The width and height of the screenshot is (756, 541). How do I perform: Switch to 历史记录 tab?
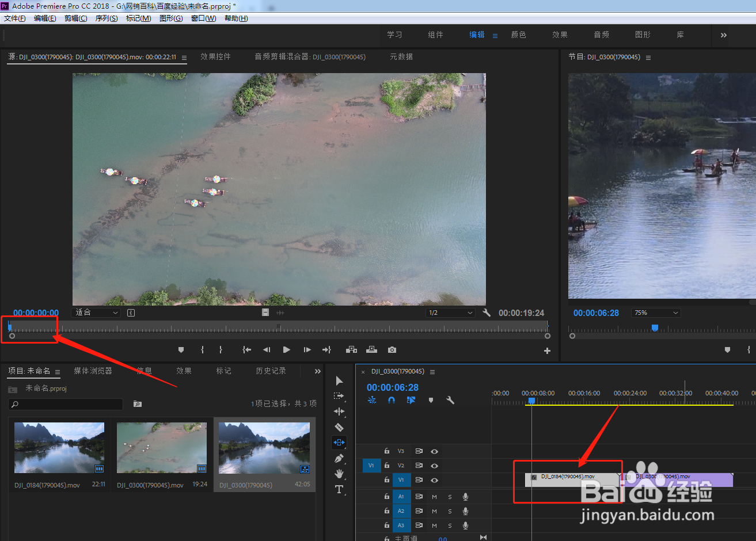pos(271,371)
